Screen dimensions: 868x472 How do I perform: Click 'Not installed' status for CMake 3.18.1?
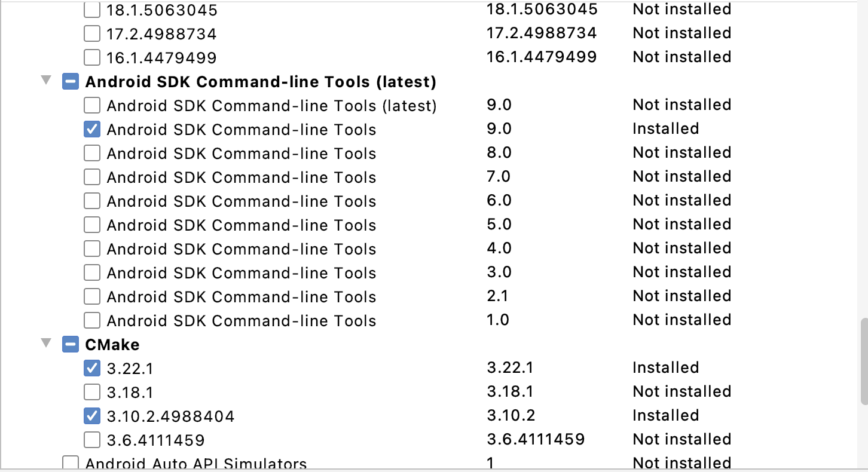tap(682, 391)
